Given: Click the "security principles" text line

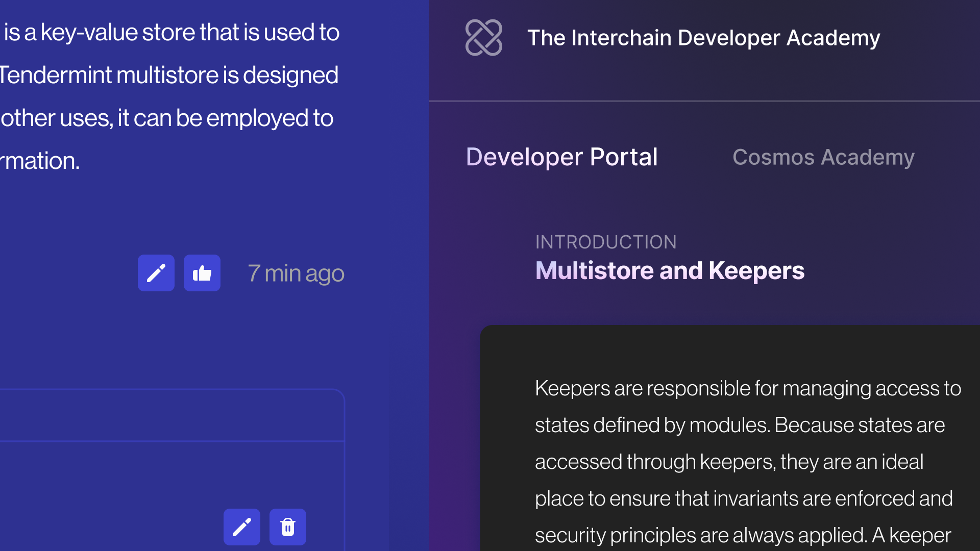Looking at the screenshot, I should tap(743, 536).
